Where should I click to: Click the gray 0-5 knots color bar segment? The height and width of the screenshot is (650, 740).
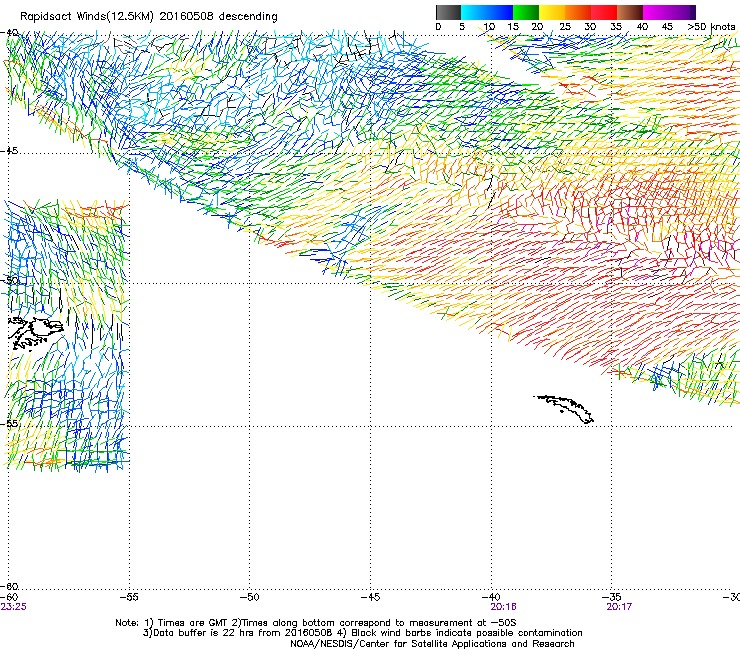pos(448,12)
